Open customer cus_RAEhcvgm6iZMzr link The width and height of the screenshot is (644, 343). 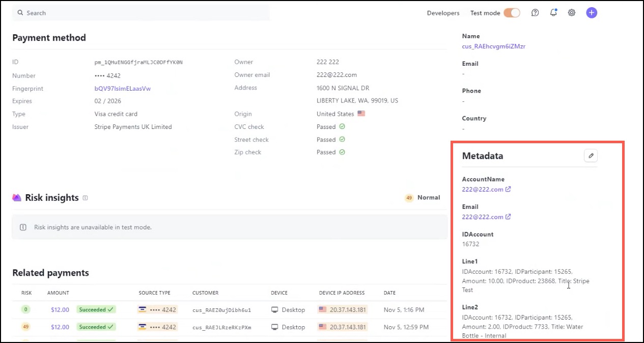point(493,46)
